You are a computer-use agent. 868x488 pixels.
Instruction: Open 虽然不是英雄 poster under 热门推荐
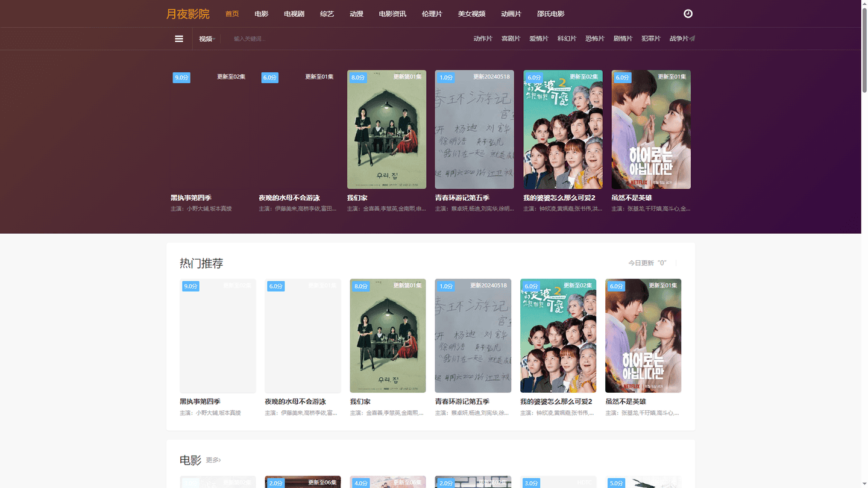coord(643,336)
